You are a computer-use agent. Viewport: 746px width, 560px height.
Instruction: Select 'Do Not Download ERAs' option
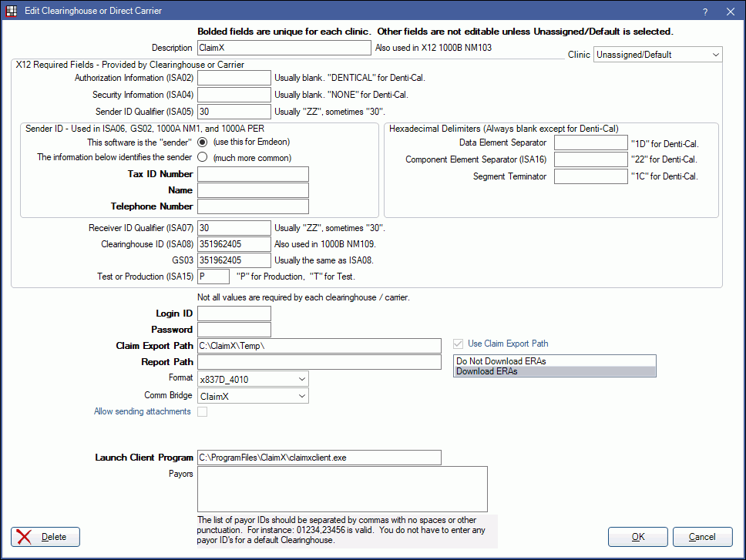[555, 360]
